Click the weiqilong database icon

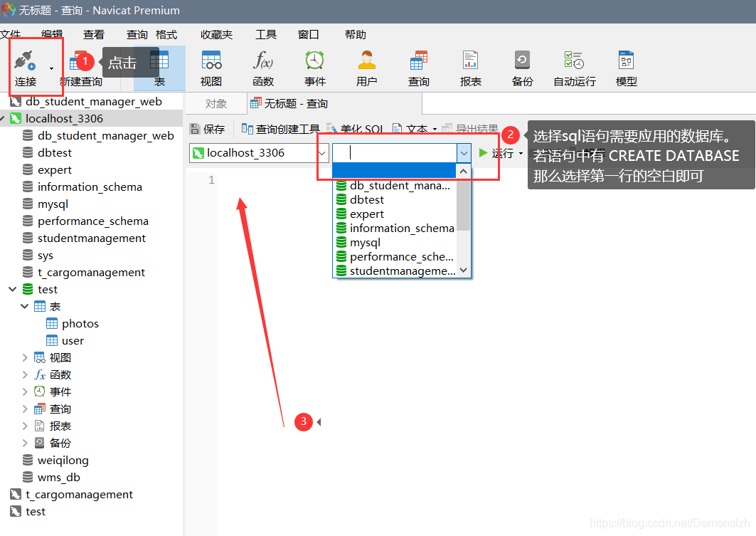pos(28,461)
